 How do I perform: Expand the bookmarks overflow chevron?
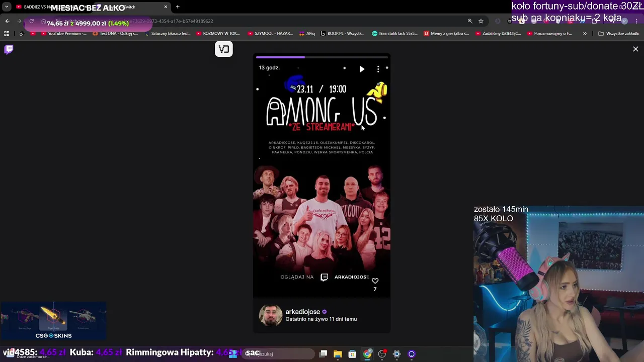(x=585, y=34)
